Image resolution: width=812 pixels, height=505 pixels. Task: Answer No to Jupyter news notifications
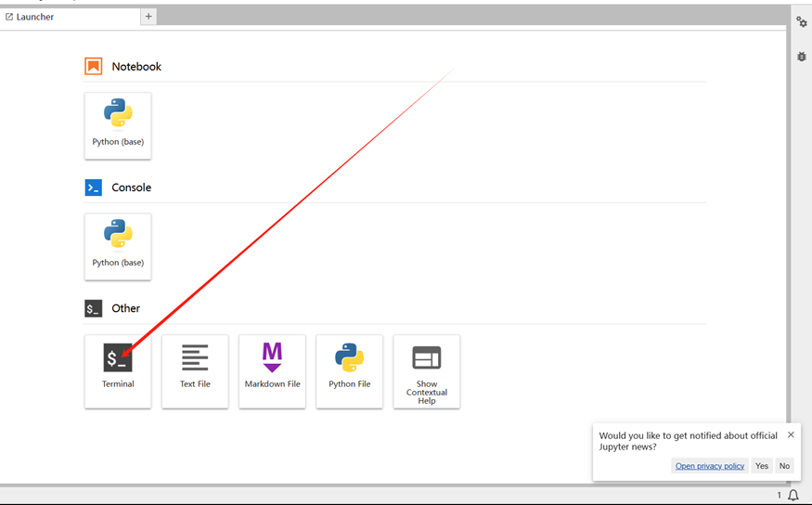pyautogui.click(x=784, y=466)
